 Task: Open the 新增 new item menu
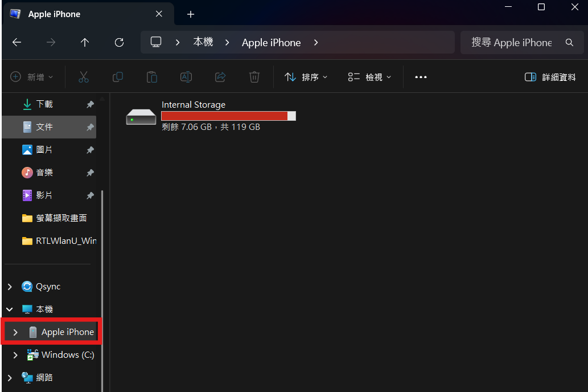pyautogui.click(x=32, y=77)
